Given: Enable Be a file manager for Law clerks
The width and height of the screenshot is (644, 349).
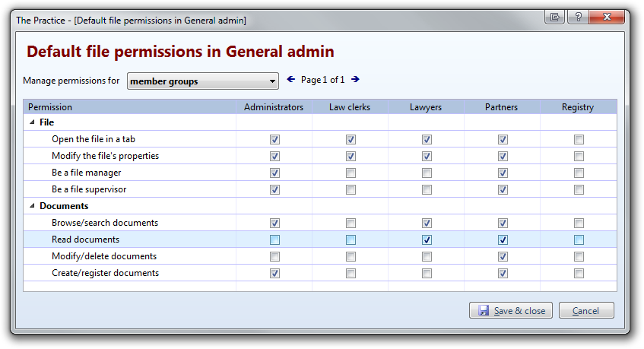Looking at the screenshot, I should pyautogui.click(x=351, y=173).
